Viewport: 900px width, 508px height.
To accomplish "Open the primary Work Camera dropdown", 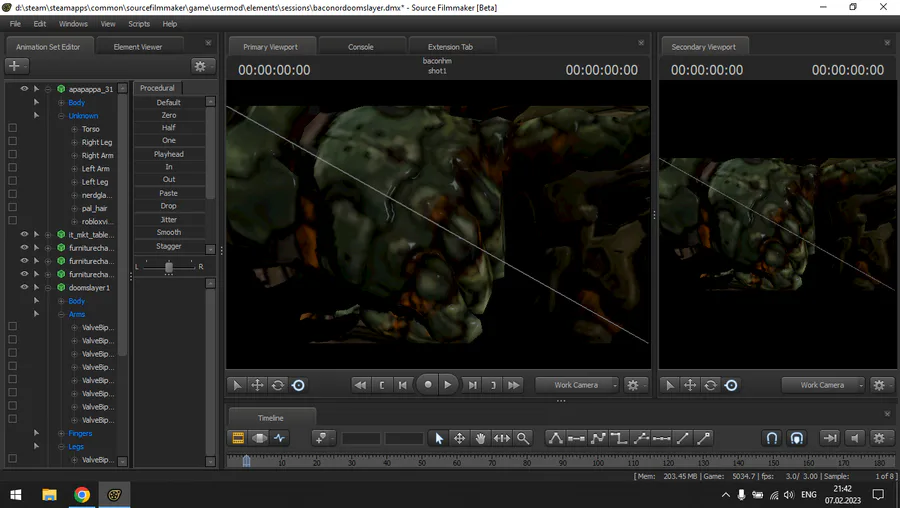I will [577, 385].
